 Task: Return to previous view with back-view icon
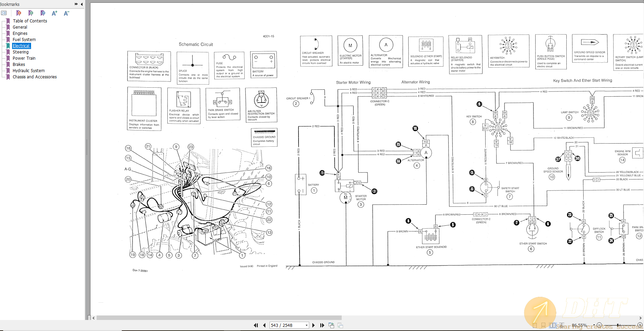point(331,325)
